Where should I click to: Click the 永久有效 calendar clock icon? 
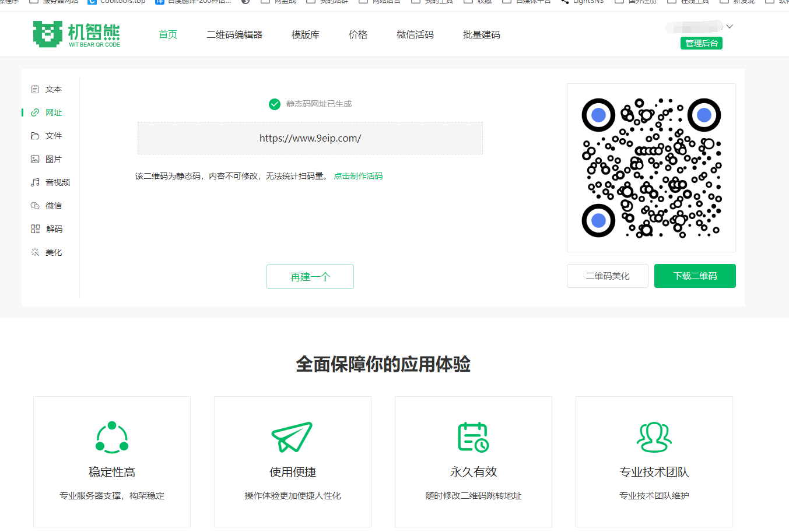click(473, 437)
